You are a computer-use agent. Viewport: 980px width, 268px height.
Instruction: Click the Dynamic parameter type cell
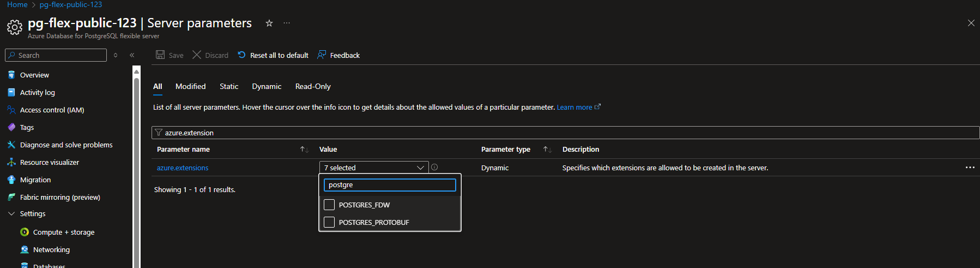pyautogui.click(x=495, y=168)
